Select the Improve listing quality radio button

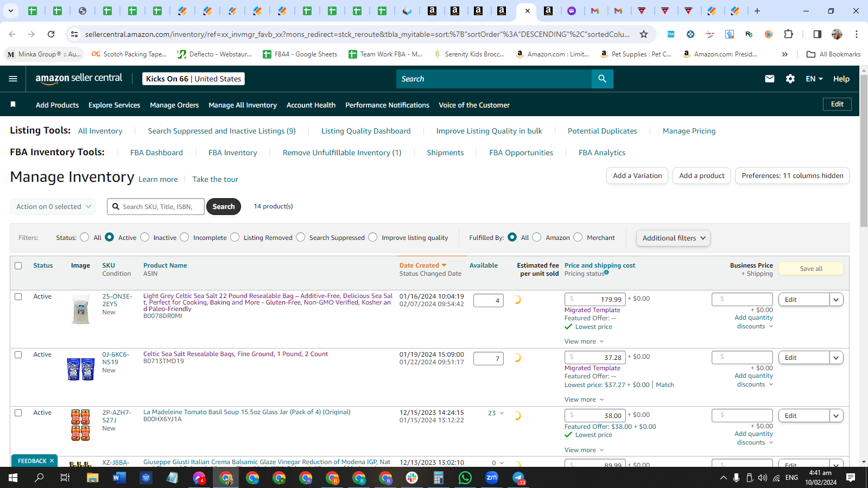[x=372, y=237]
